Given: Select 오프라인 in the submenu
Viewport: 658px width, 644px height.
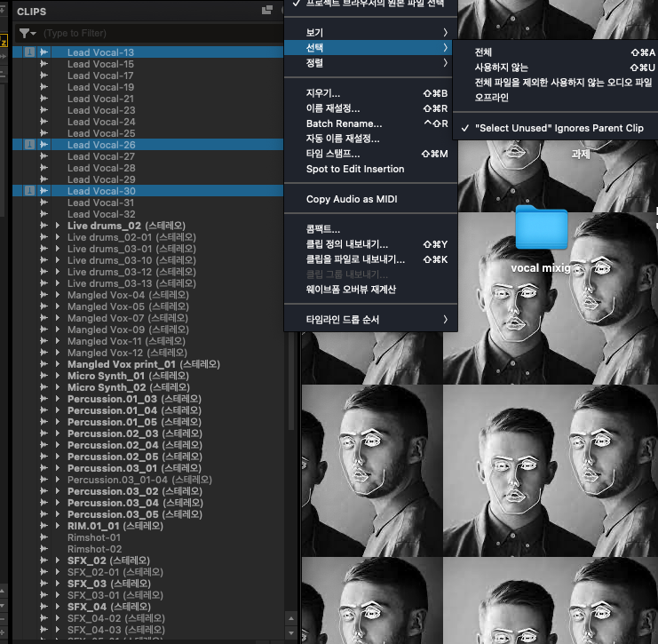Looking at the screenshot, I should (555, 98).
